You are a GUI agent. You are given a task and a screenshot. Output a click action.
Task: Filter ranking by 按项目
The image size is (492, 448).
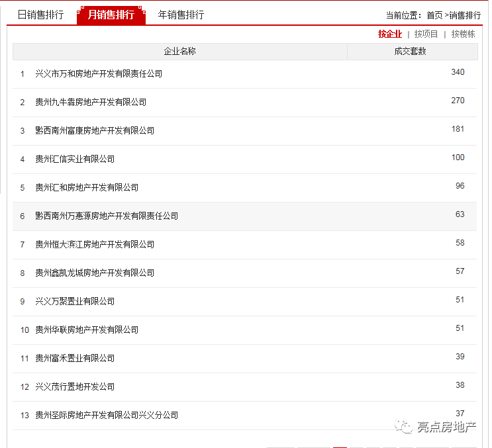426,34
